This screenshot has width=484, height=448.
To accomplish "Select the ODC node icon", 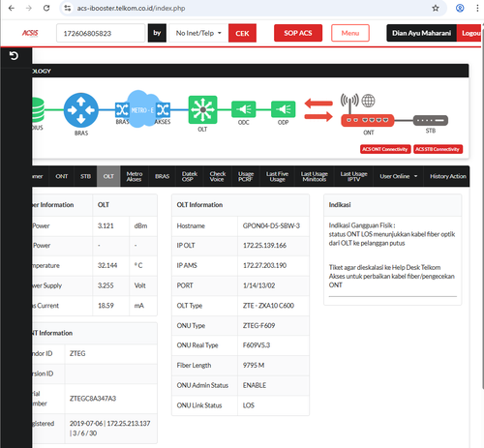I will click(244, 109).
